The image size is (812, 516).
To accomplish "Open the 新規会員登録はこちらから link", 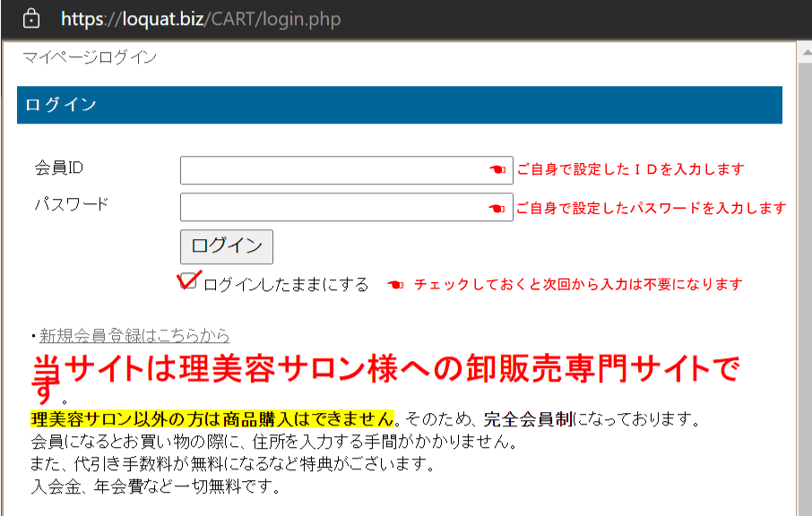I will pos(134,336).
